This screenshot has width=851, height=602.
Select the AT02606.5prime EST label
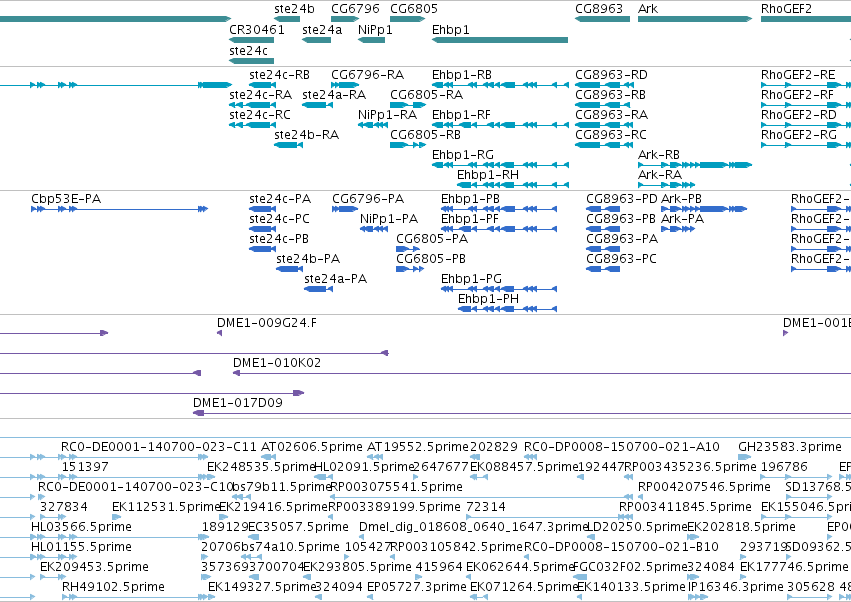(x=312, y=447)
